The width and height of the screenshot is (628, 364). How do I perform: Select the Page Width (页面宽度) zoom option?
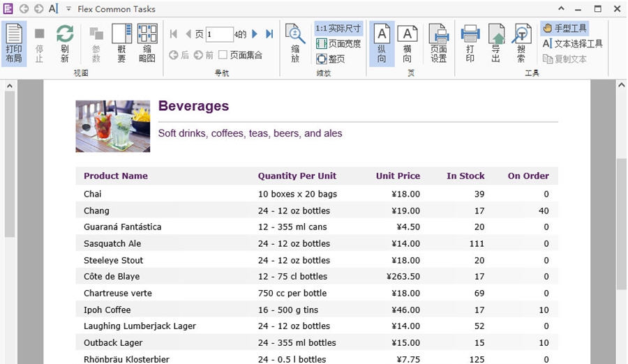pyautogui.click(x=339, y=44)
